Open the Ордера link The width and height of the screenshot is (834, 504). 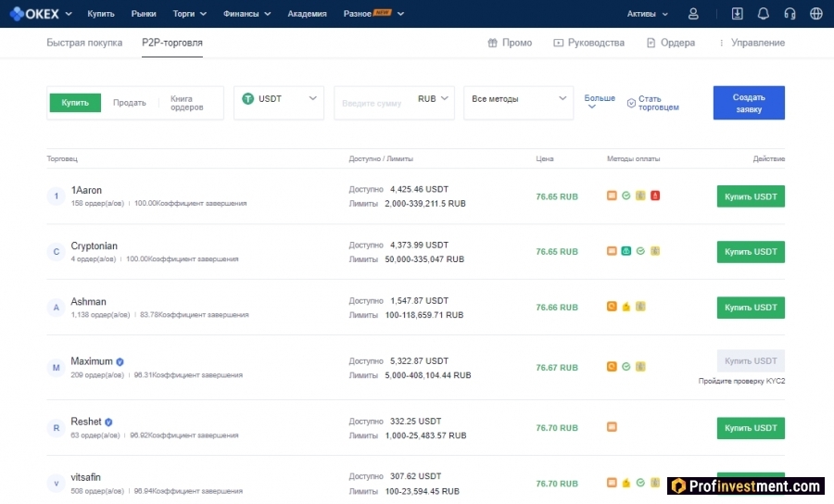tap(671, 43)
